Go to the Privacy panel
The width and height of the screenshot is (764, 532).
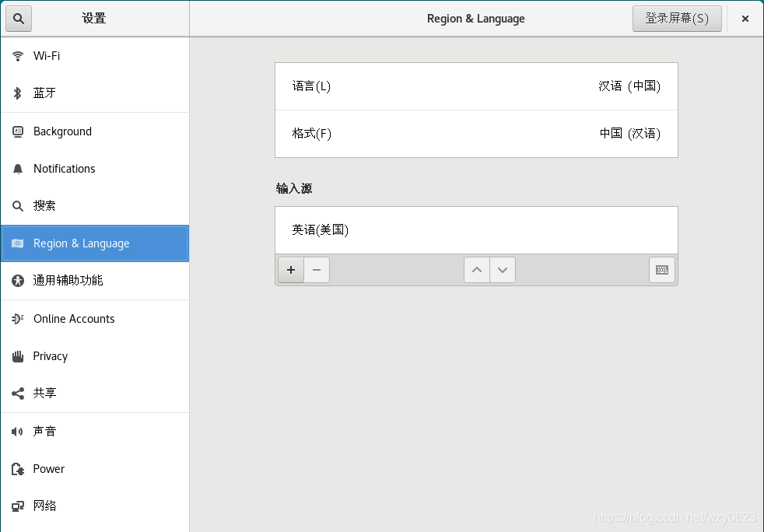95,357
